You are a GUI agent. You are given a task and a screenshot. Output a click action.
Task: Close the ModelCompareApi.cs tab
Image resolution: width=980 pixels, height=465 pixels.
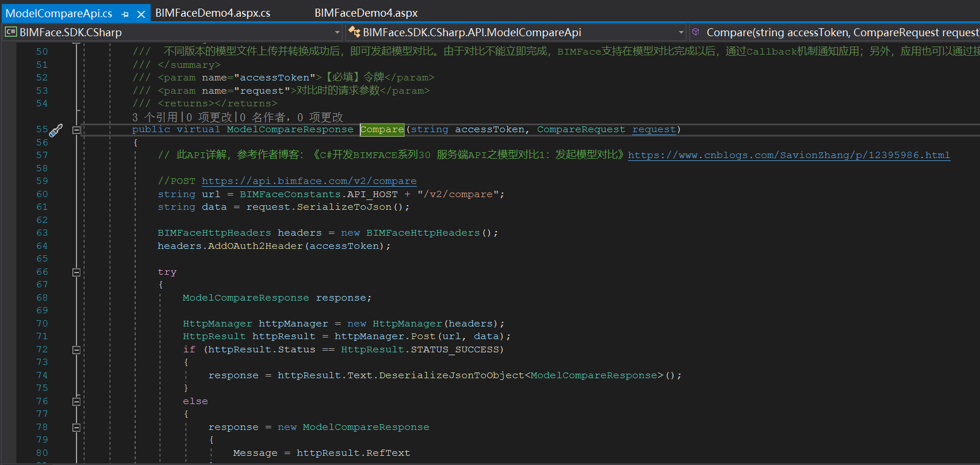coord(141,14)
